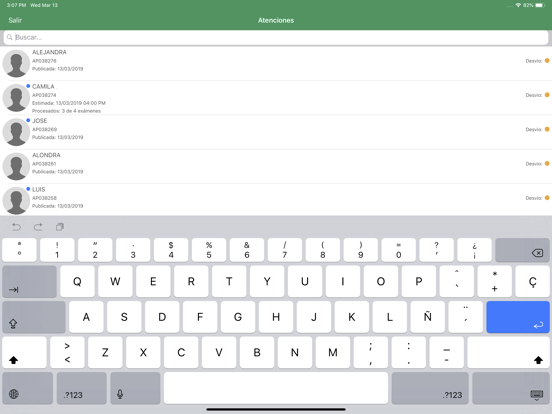Tap the hide keyboard key
Viewport: 552px width, 414px height.
click(511, 388)
